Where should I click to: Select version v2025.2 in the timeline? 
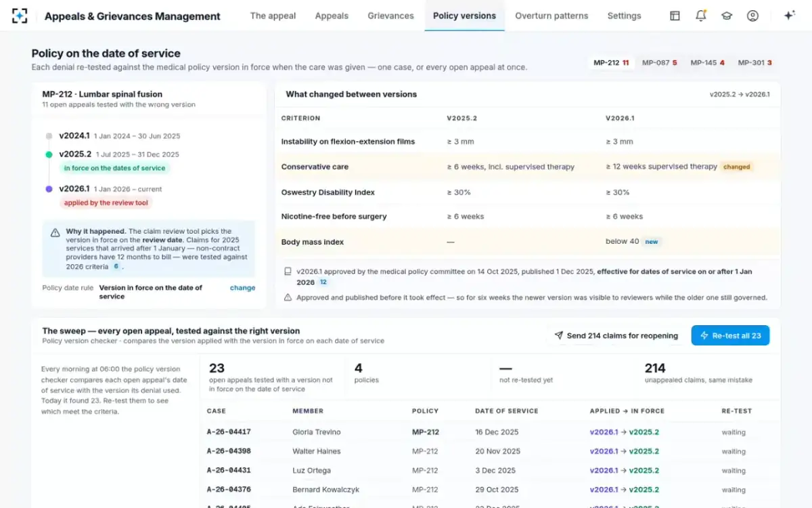click(75, 154)
